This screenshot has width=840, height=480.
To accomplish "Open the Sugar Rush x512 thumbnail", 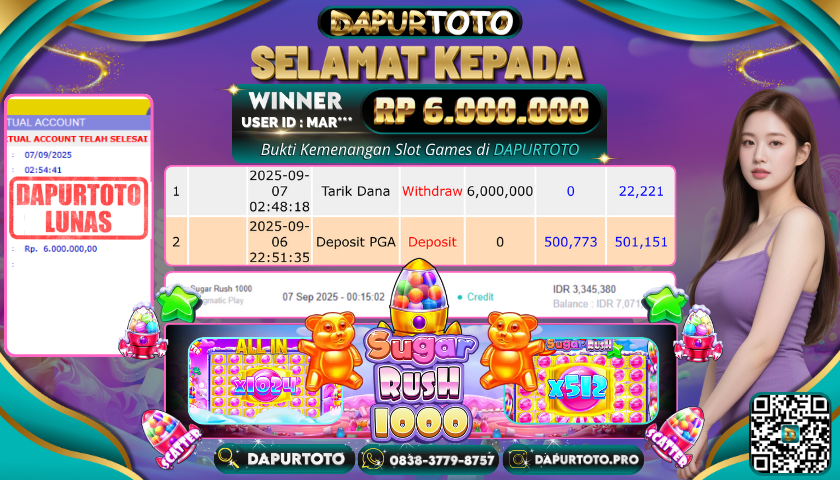I will click(581, 380).
